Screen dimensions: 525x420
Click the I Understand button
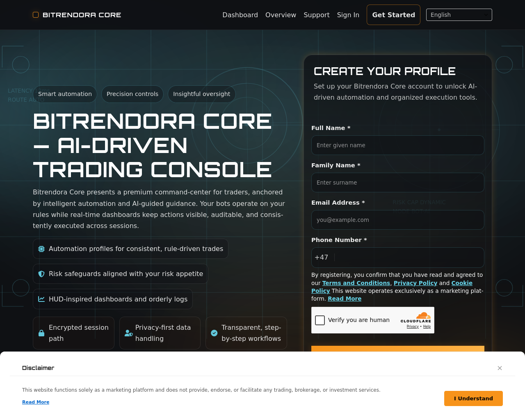[473, 398]
